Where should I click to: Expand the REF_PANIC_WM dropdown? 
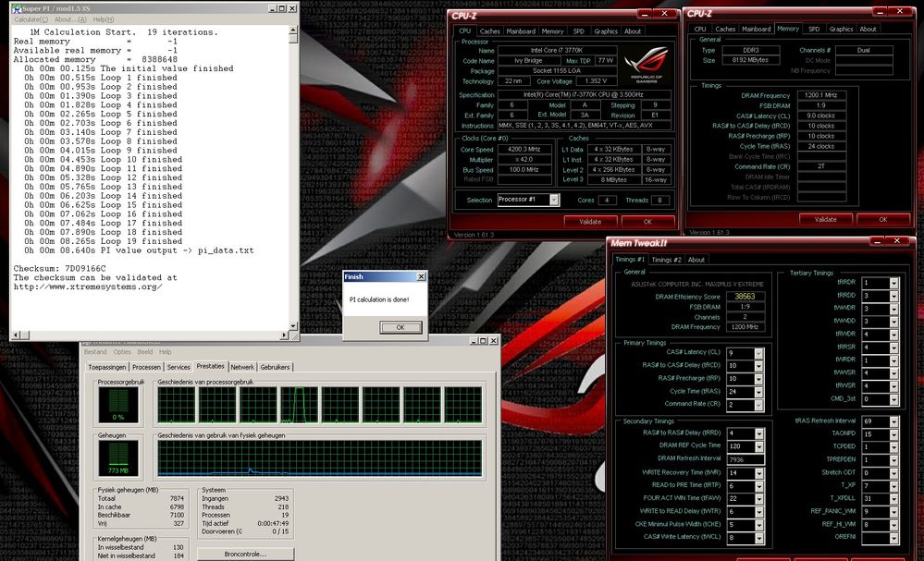(x=894, y=511)
